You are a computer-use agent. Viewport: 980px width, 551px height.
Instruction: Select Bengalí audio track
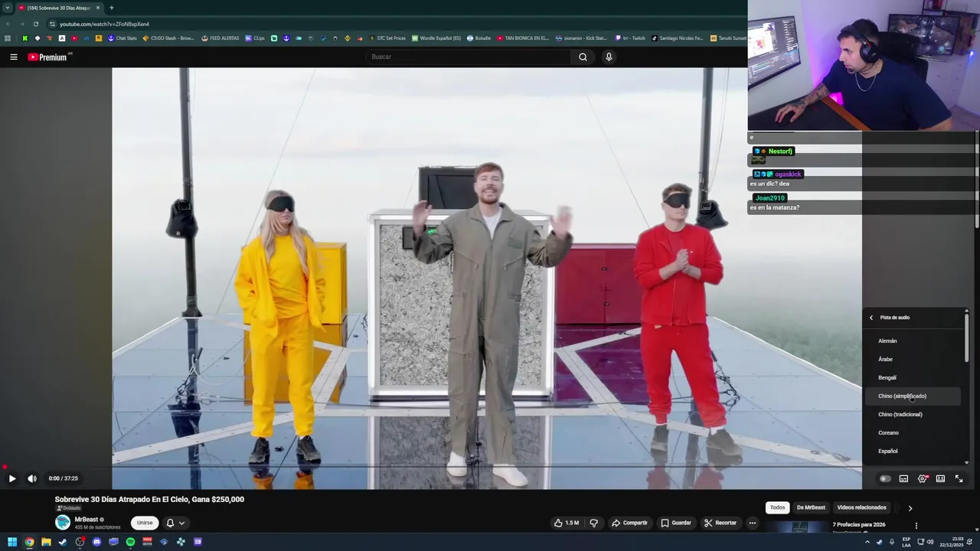tap(913, 377)
